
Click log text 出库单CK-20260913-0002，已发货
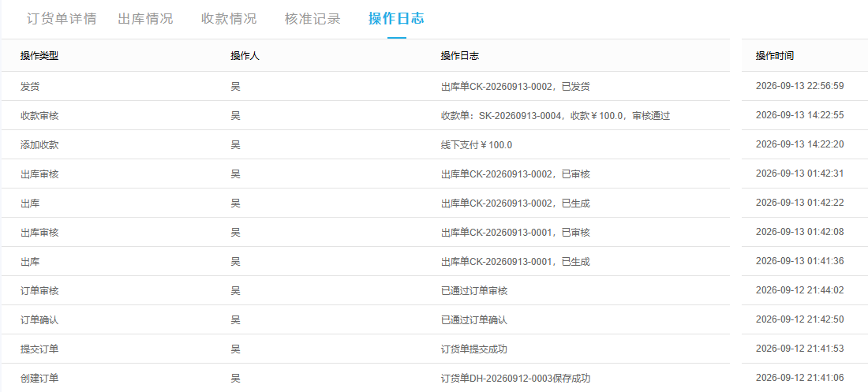click(x=515, y=87)
